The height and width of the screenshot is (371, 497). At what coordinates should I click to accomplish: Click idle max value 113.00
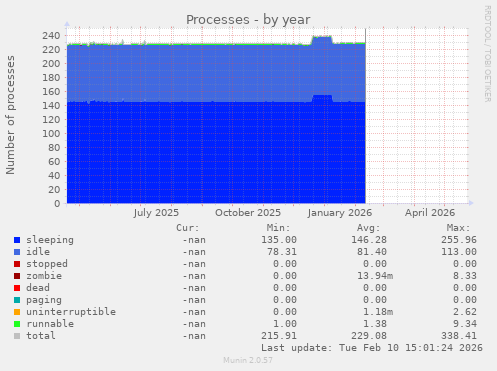459,252
